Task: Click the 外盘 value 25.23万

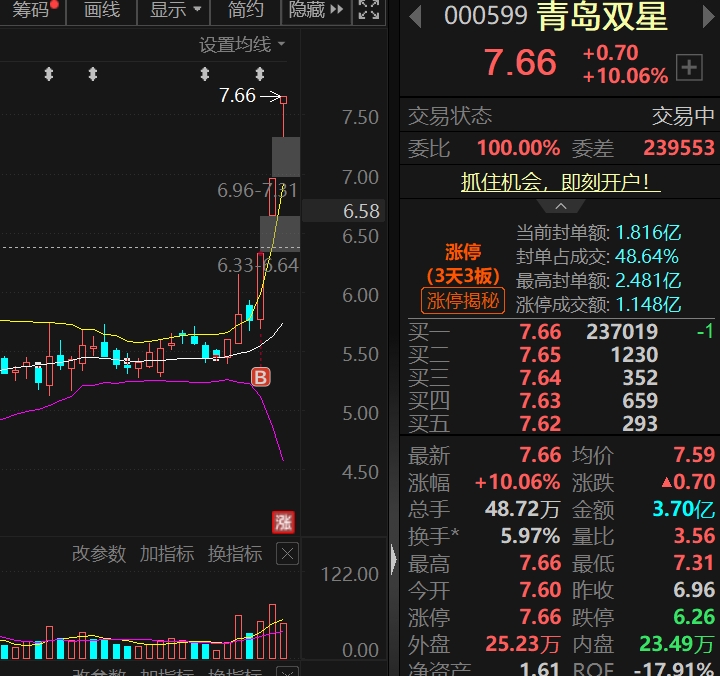Action: (x=523, y=644)
